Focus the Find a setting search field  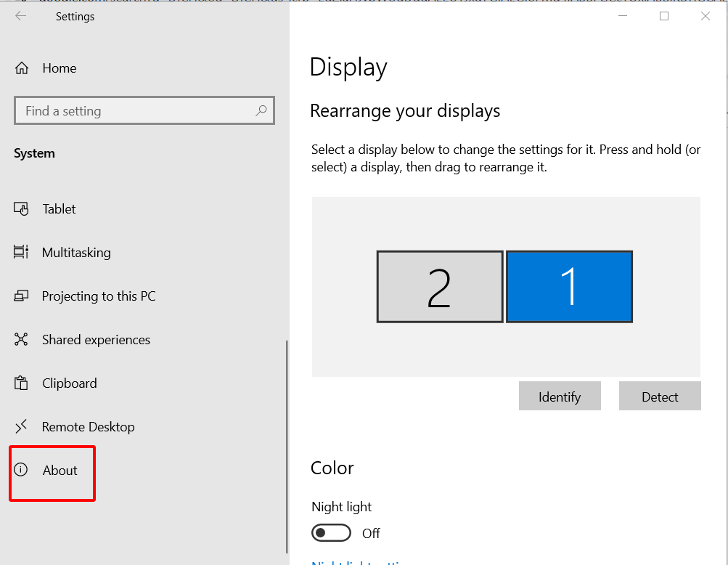pos(138,111)
